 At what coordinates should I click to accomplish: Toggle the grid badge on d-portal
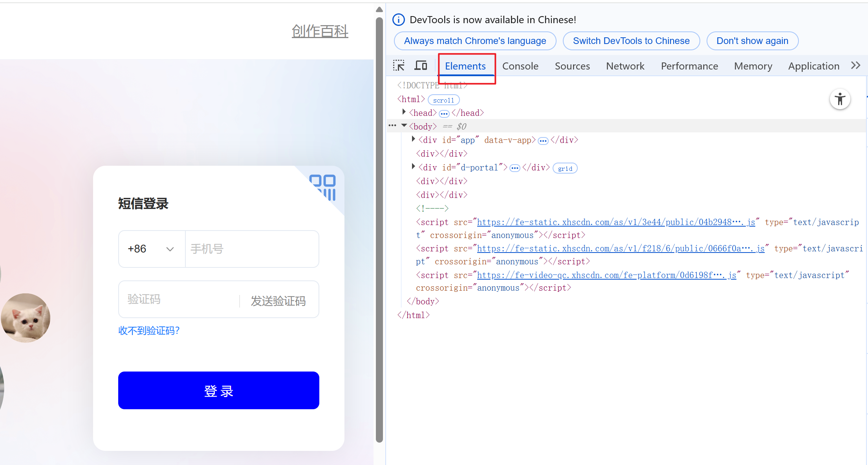[565, 168]
